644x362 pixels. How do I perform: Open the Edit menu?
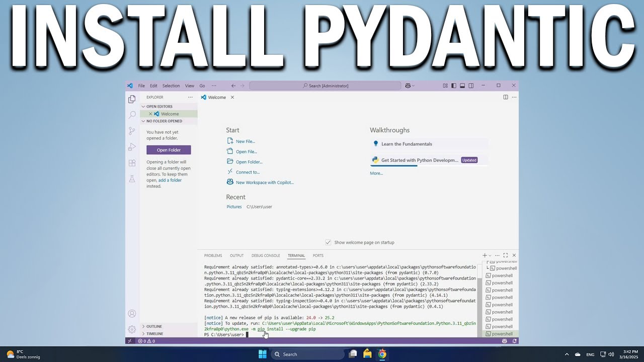tap(153, 86)
